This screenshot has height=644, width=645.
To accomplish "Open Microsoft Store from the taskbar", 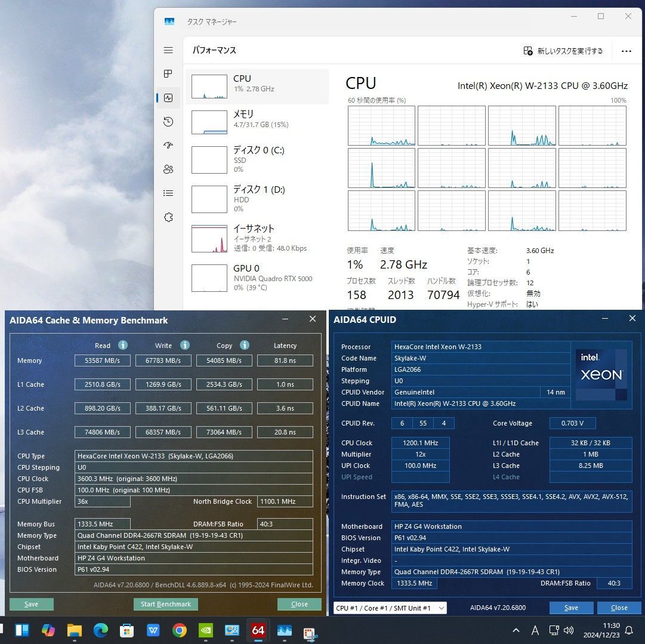I will tap(126, 630).
